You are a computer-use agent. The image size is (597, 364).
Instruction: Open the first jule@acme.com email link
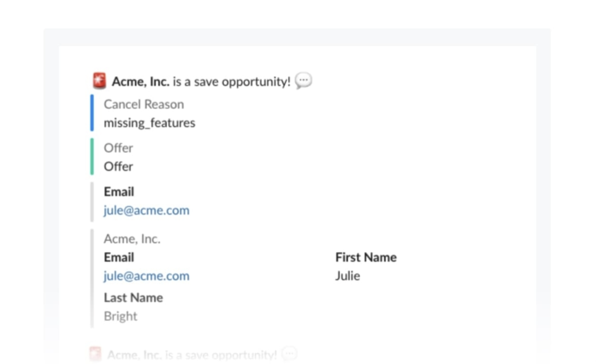pos(146,211)
